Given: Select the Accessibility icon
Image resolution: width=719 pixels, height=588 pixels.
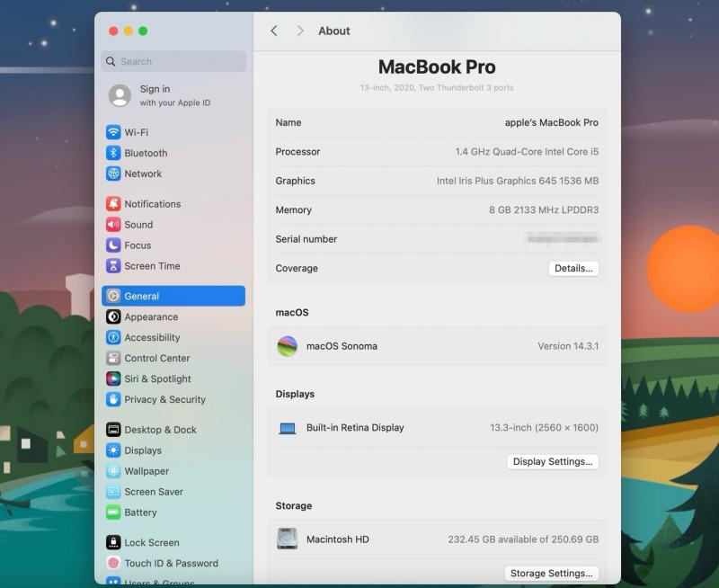Looking at the screenshot, I should point(113,337).
